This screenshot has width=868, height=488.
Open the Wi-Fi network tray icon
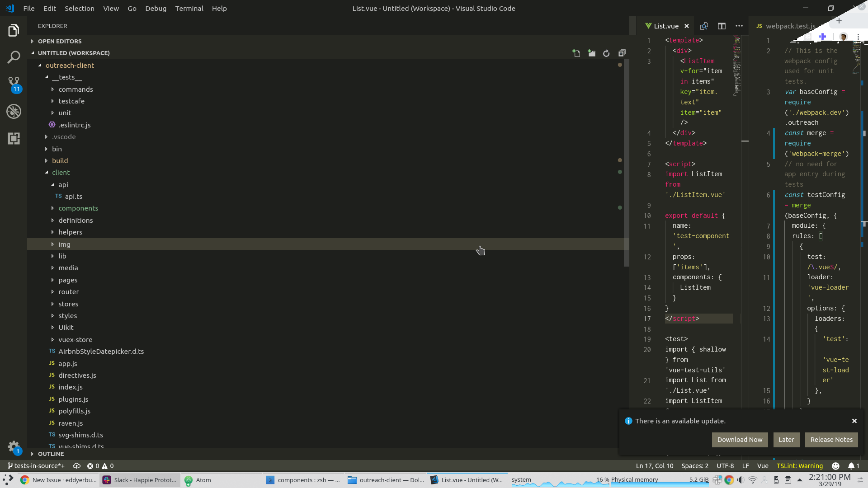[x=753, y=480]
